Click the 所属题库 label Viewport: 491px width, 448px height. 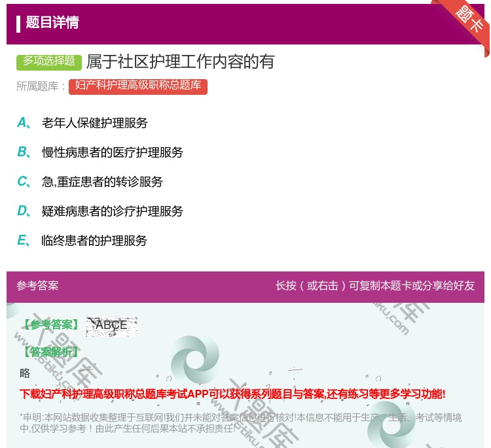click(x=41, y=86)
